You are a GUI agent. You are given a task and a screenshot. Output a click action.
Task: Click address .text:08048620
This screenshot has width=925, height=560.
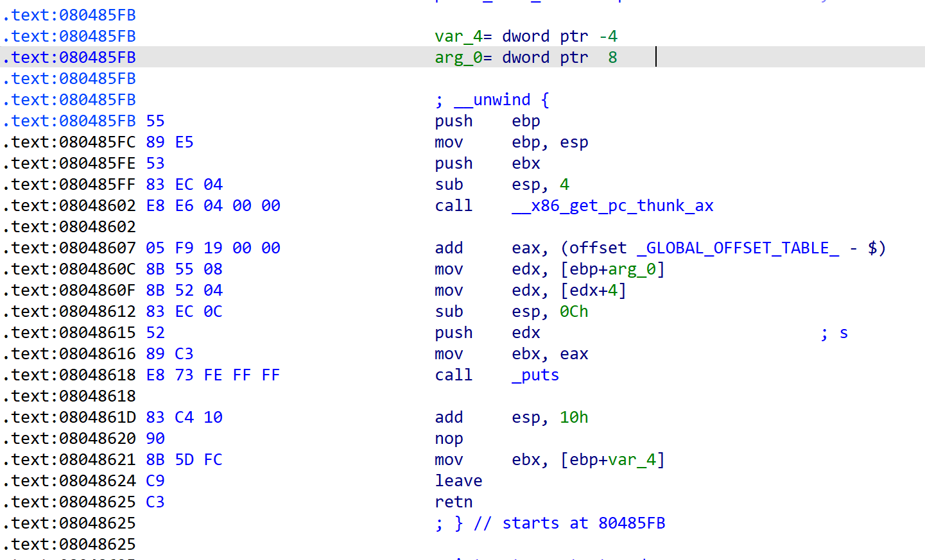coord(69,438)
